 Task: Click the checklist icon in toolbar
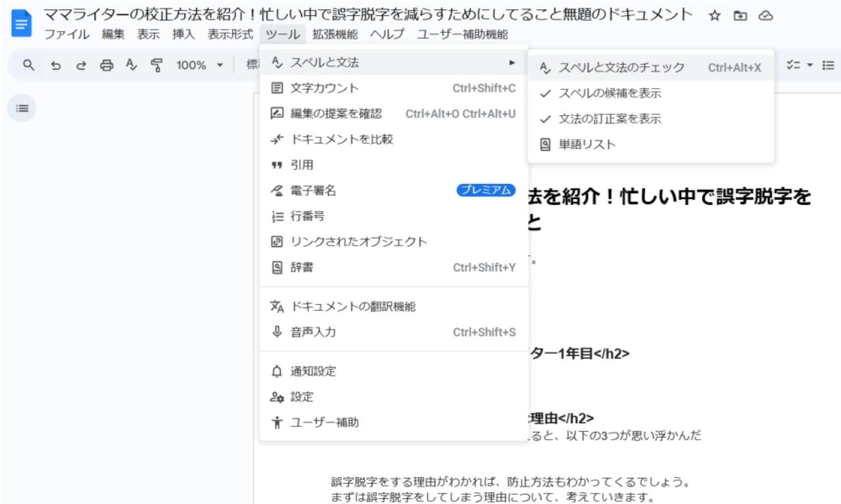(x=792, y=65)
